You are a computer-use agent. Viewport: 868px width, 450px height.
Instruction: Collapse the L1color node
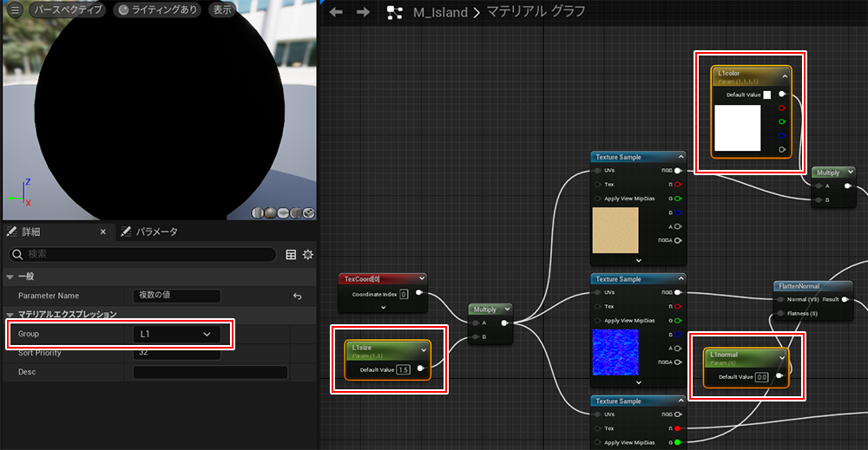(783, 75)
